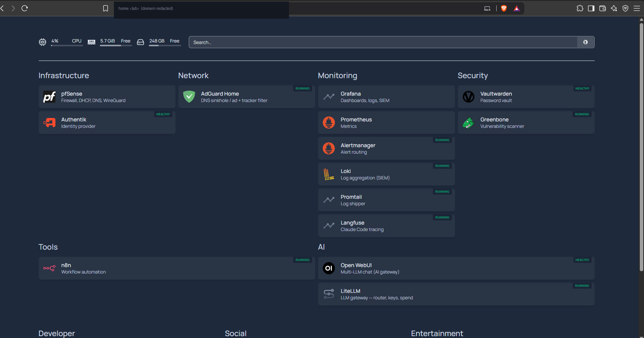Image resolution: width=644 pixels, height=338 pixels.
Task: Click the Greenbone green dragon icon
Action: click(x=469, y=123)
